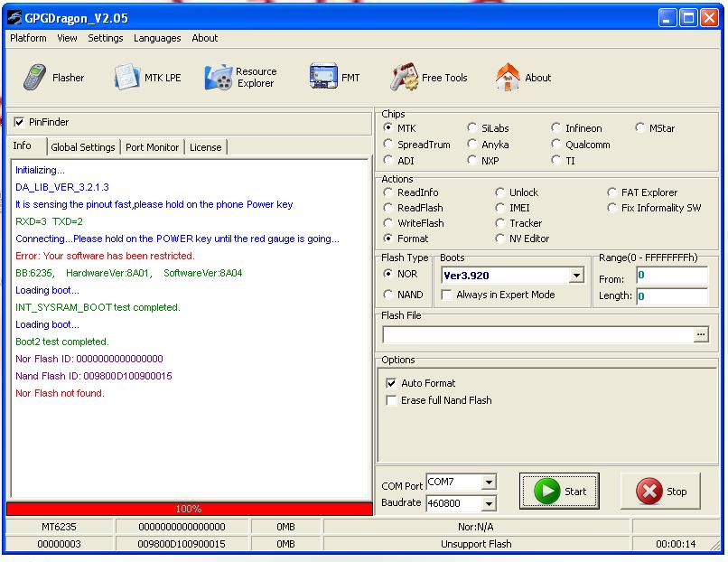This screenshot has width=728, height=562.
Task: Click the Nand Flash ID log line
Action: [93, 376]
